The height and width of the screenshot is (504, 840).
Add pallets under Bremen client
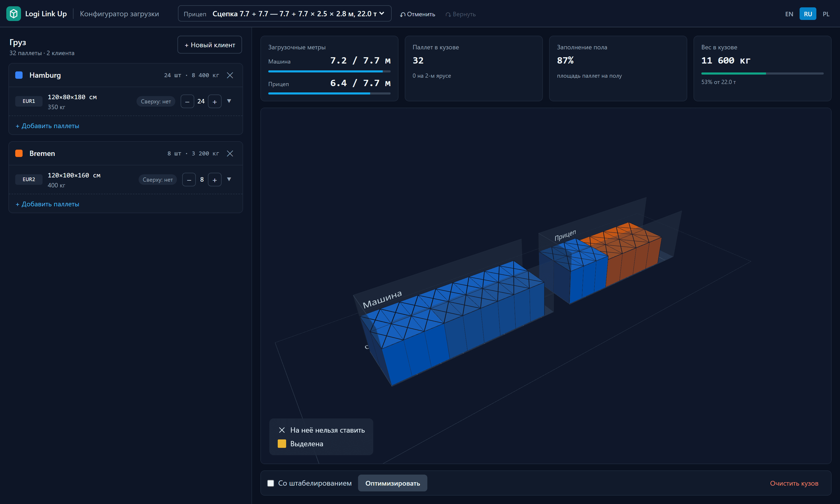coord(47,204)
